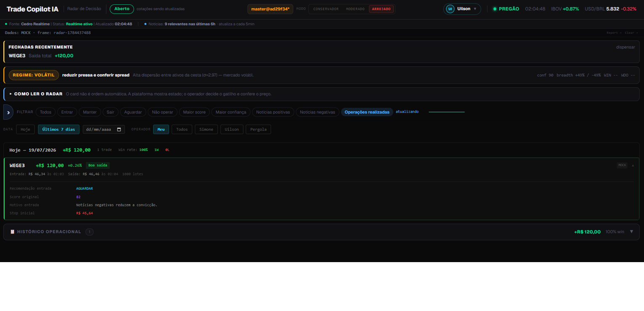This screenshot has height=311, width=644.
Task: Click the dd/mm/aaaa date input field
Action: pyautogui.click(x=104, y=129)
